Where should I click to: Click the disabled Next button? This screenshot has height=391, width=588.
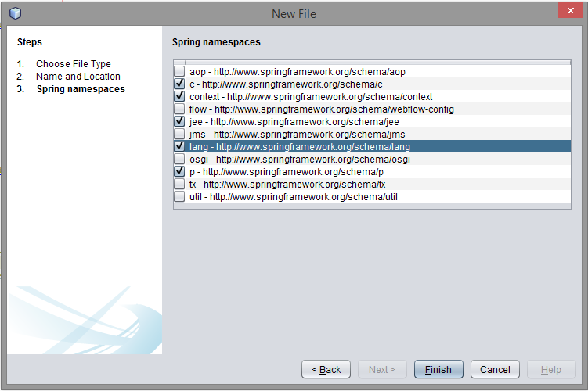[x=382, y=370]
